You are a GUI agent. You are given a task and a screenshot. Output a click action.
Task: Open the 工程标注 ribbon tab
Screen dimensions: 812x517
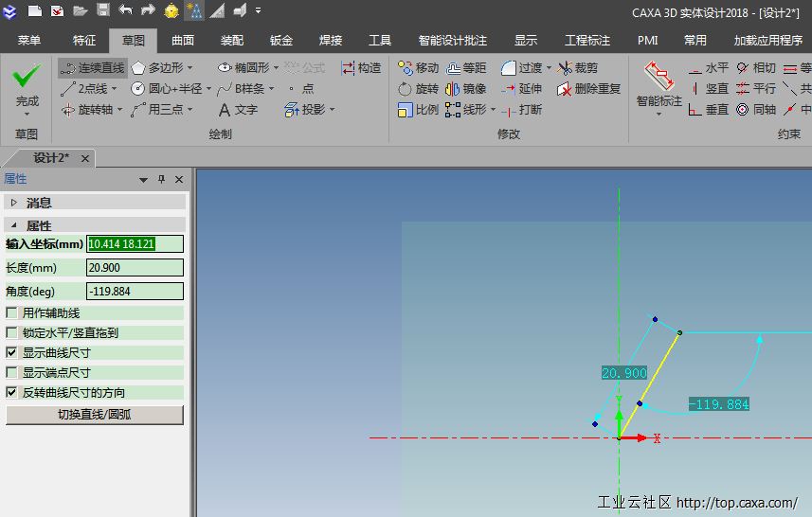587,41
